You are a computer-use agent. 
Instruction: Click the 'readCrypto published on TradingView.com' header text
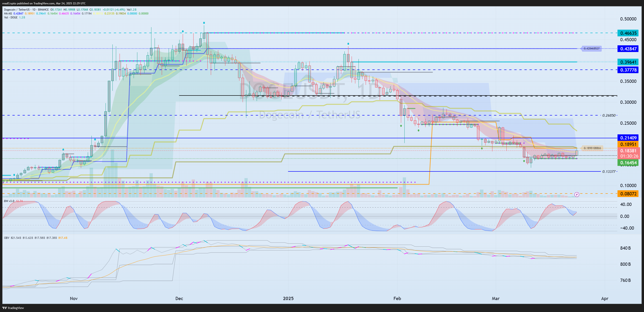tap(29, 3)
